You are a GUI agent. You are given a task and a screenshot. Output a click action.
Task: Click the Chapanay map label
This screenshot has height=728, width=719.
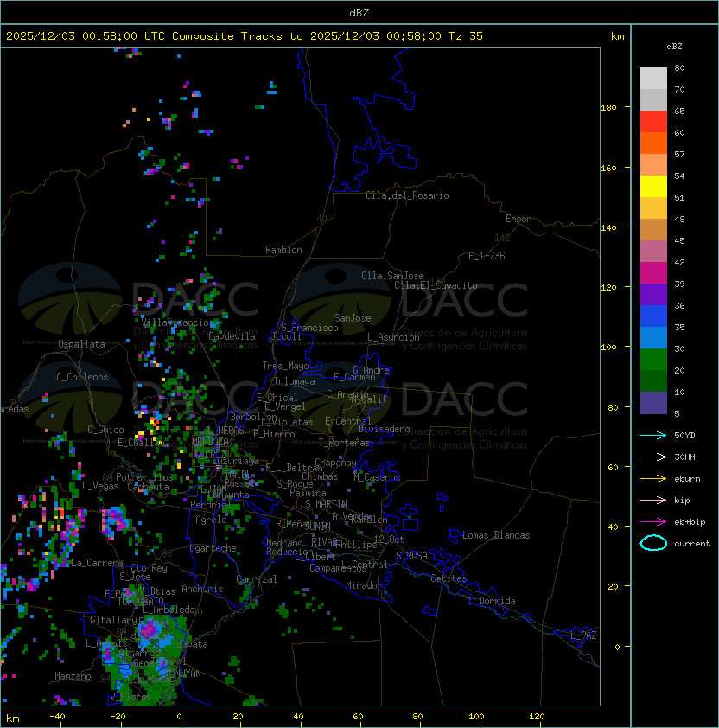pos(335,463)
